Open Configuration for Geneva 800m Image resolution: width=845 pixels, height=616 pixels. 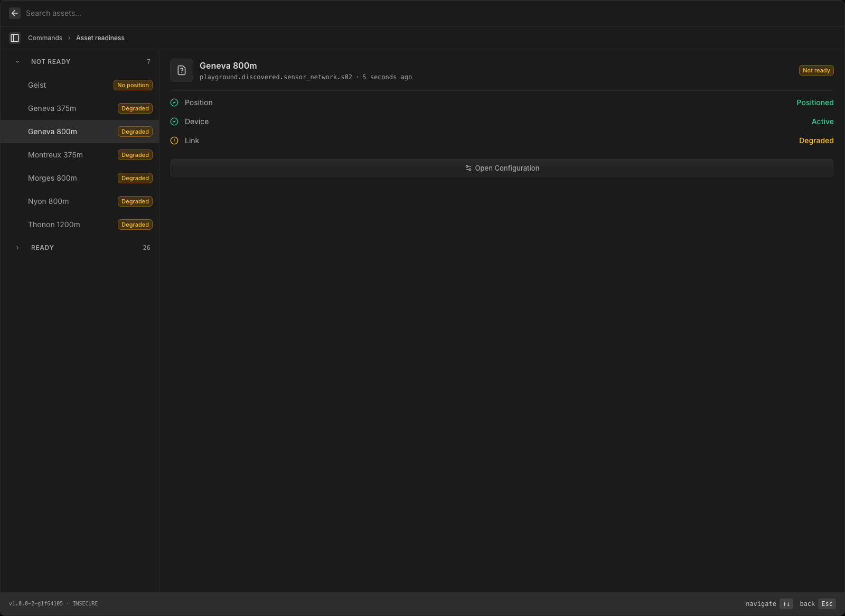coord(502,168)
